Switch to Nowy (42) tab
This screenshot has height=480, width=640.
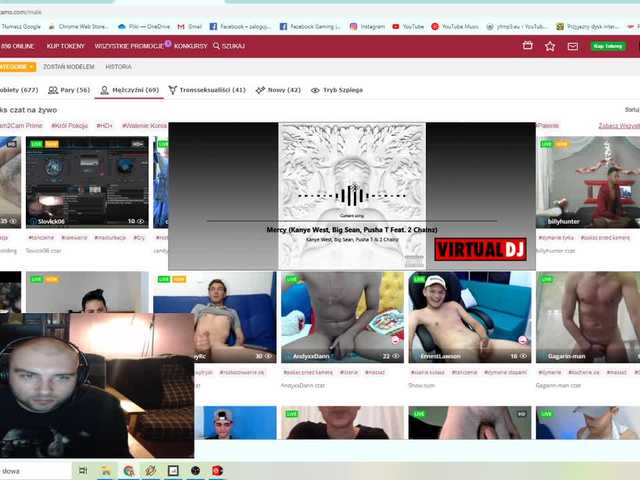pos(278,90)
